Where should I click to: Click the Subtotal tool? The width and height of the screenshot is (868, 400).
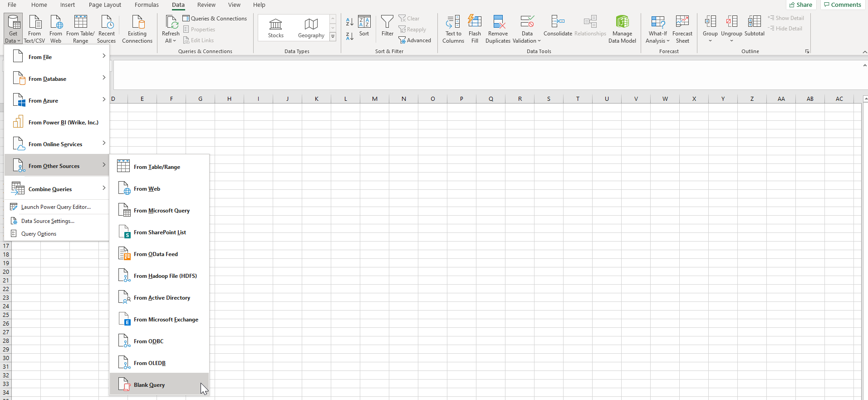755,26
